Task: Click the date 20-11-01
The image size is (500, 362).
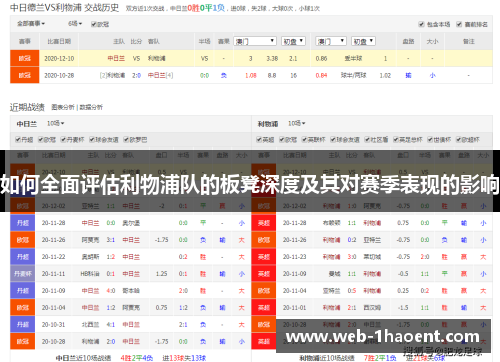Action: [x=294, y=307]
